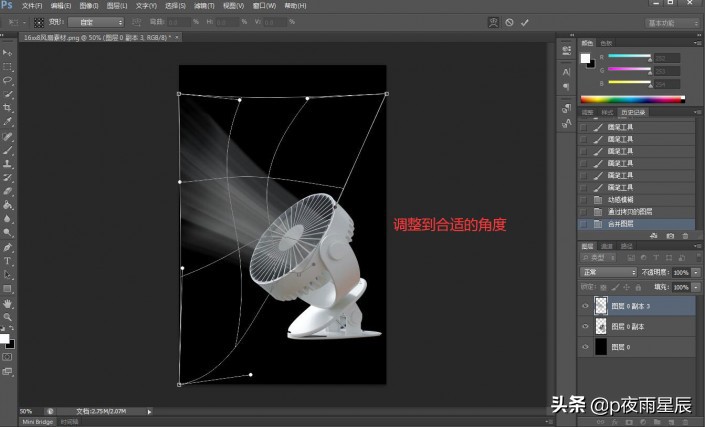Select history state 通过拷贝的图层
The image size is (705, 427).
[x=637, y=212]
